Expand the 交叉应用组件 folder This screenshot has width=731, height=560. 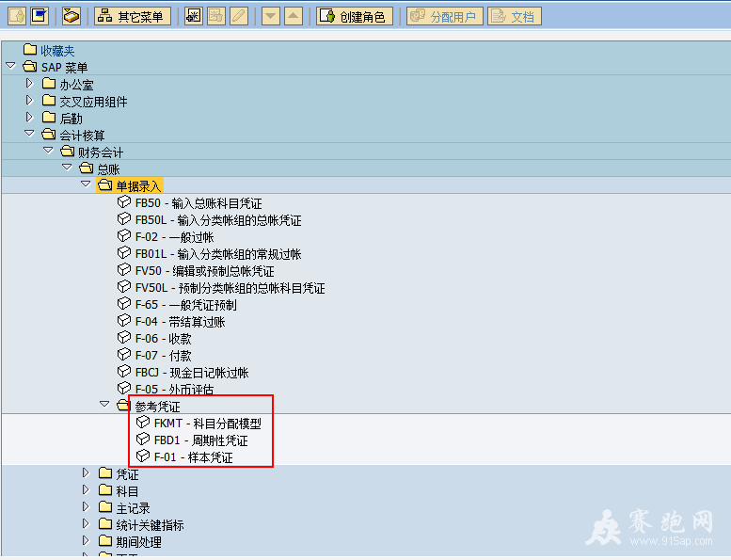point(29,101)
